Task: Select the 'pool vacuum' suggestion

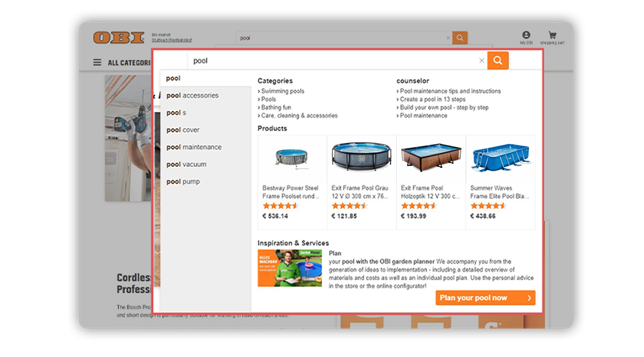Action: pos(206,165)
